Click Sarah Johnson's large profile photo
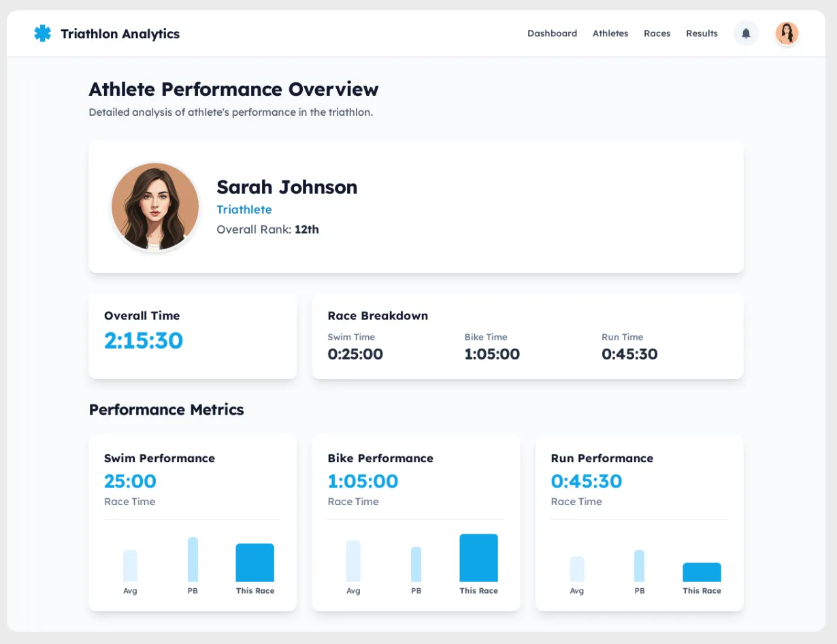This screenshot has height=644, width=837. click(155, 207)
